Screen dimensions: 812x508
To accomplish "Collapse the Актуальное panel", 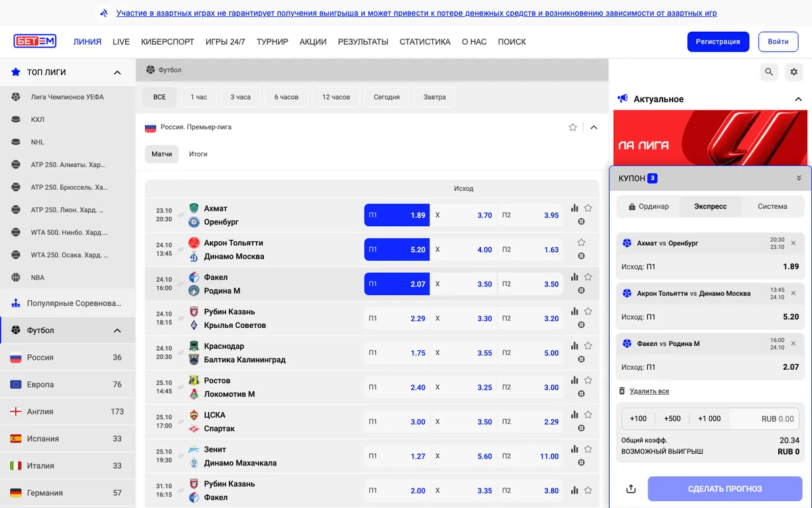I will tap(798, 99).
